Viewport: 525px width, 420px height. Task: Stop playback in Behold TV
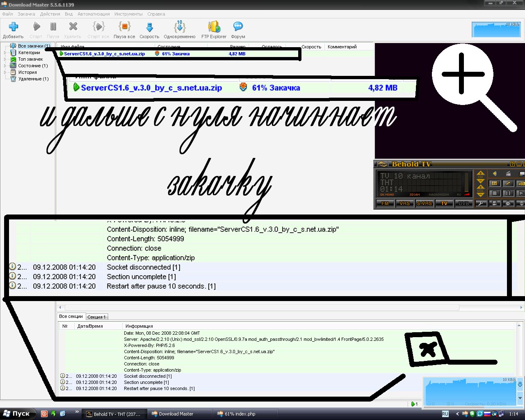click(x=494, y=193)
